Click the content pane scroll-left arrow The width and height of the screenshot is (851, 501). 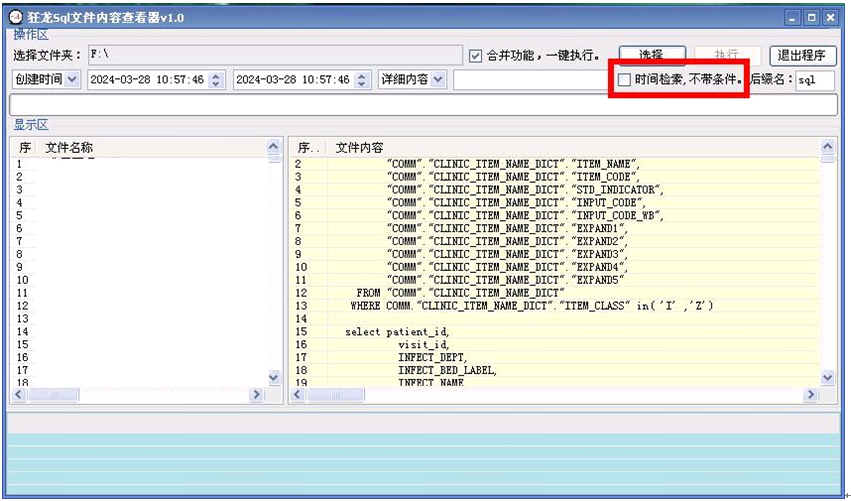pyautogui.click(x=297, y=395)
